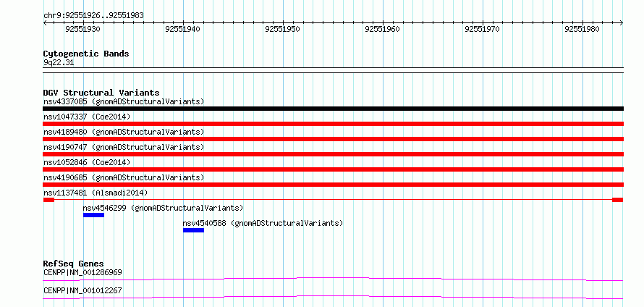Viewport: 644px width, 307px height.
Task: Click ruler position 92551930
Action: click(x=82, y=29)
